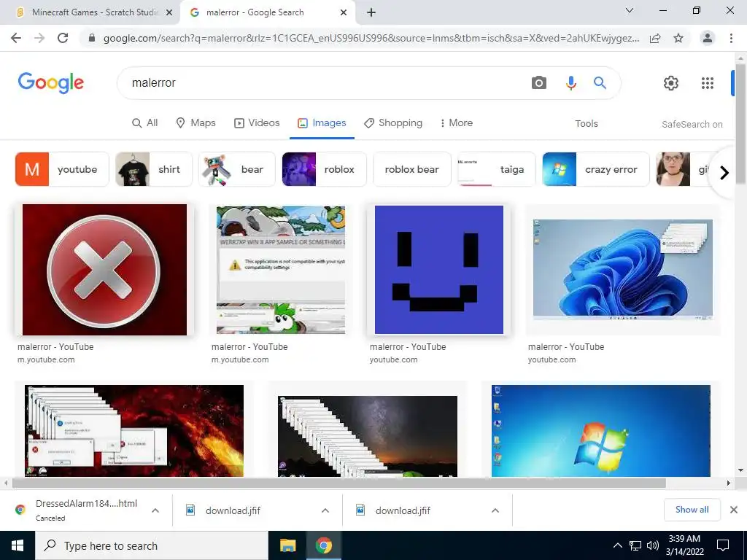Expand options for second download.jfif
The width and height of the screenshot is (747, 560).
495,510
